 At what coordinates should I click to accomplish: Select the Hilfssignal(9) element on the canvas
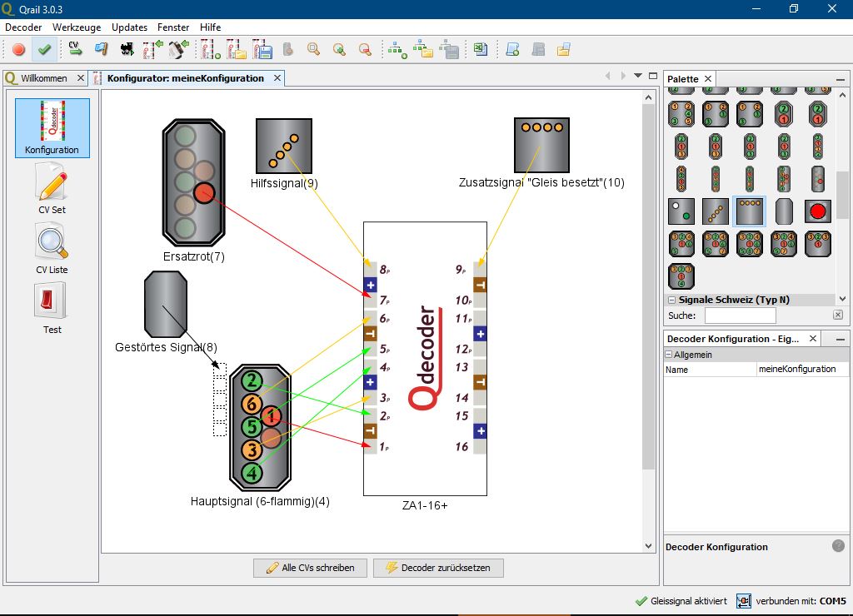[284, 146]
